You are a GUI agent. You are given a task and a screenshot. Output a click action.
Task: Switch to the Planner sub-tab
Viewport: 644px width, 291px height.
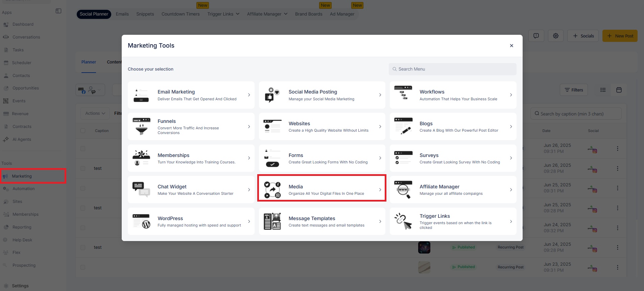[x=89, y=62]
